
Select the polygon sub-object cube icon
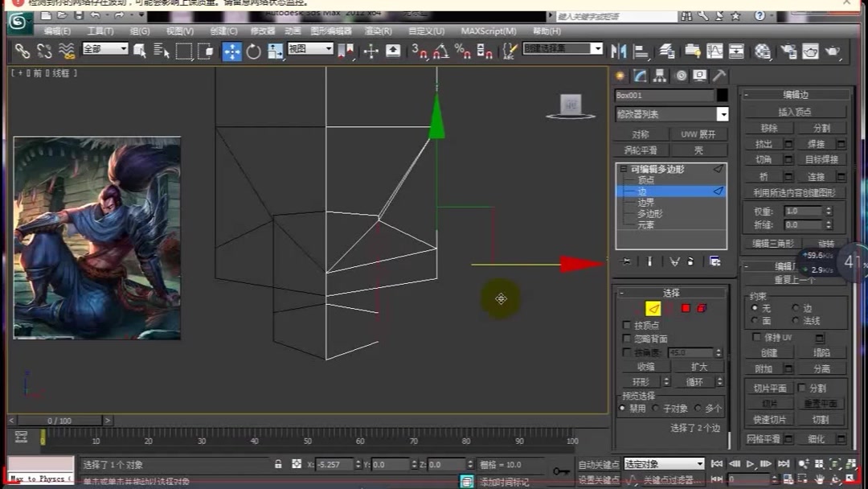[x=686, y=308]
